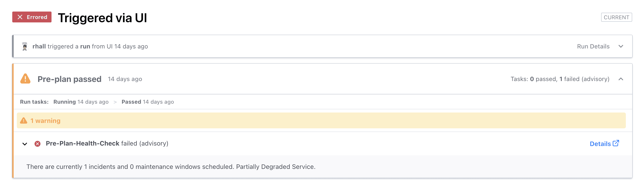Toggle the CURRENT run marker
The width and height of the screenshot is (644, 182).
(x=617, y=17)
